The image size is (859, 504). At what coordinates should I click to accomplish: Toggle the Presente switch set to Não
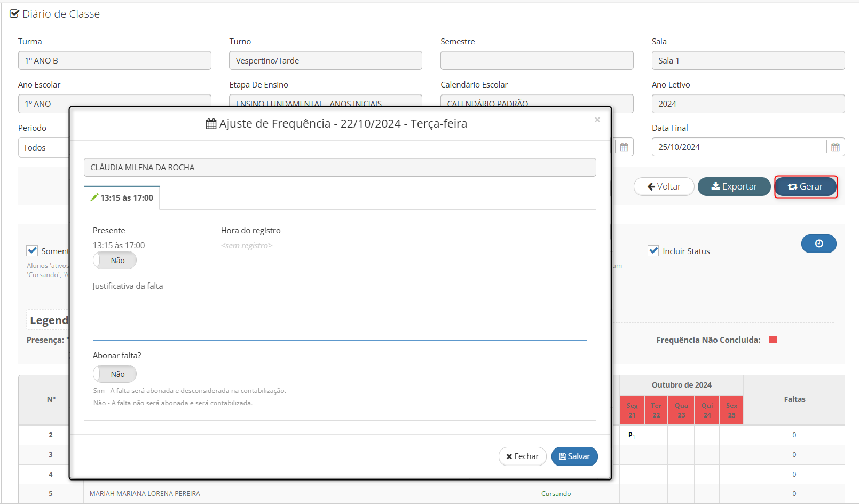[x=115, y=261]
